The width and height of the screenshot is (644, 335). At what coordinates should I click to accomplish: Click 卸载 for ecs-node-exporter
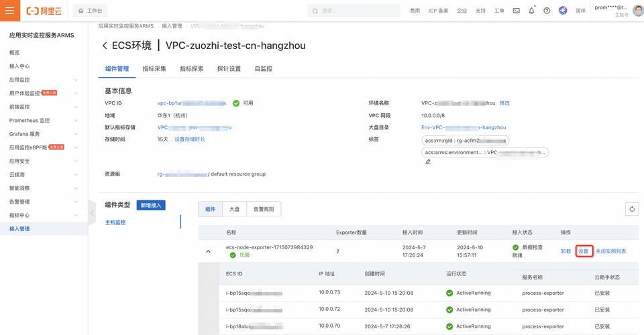[566, 251]
